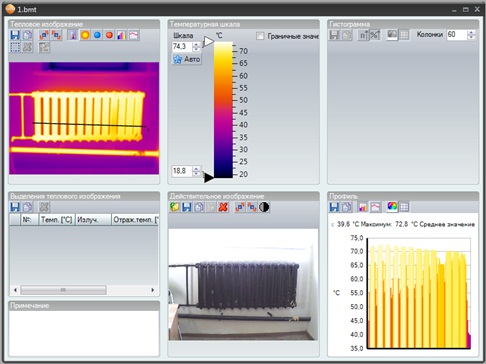Click the upper white scale marker triangle
The image size is (486, 364).
click(209, 41)
